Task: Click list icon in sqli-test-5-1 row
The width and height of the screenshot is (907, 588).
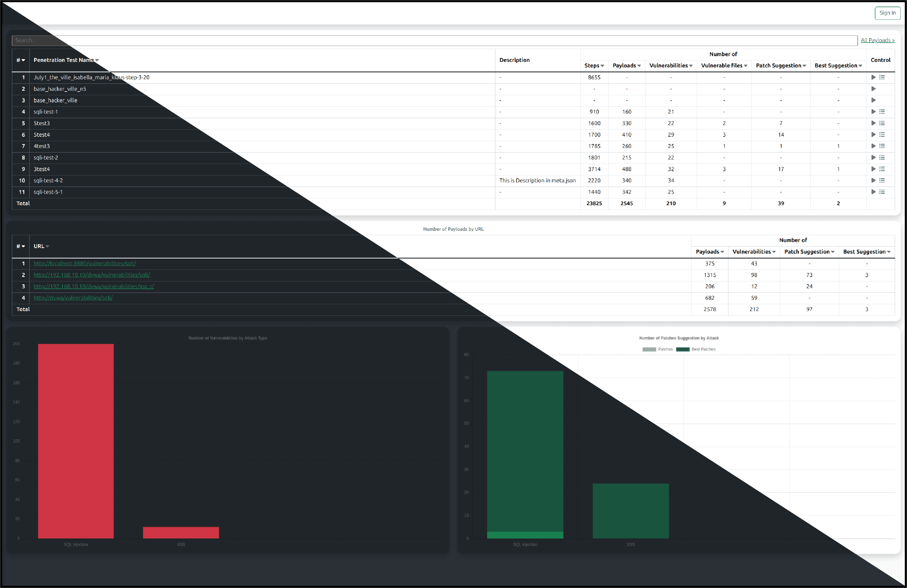Action: (882, 192)
